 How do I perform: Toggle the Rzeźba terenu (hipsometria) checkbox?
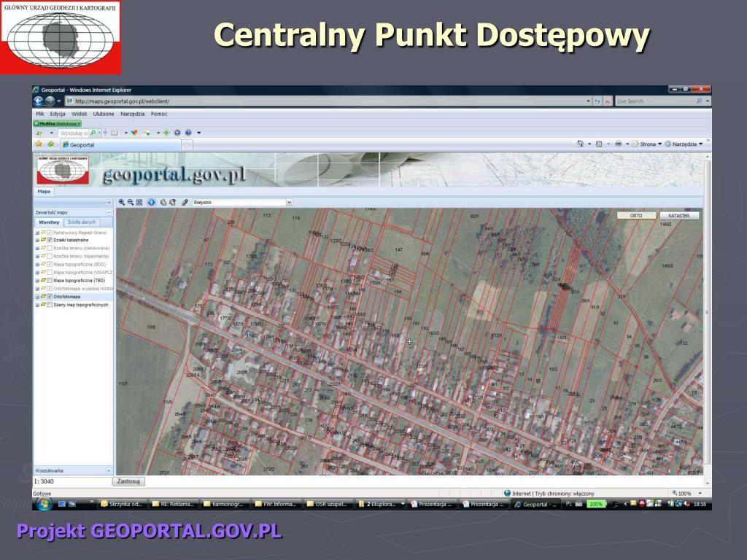tap(50, 256)
